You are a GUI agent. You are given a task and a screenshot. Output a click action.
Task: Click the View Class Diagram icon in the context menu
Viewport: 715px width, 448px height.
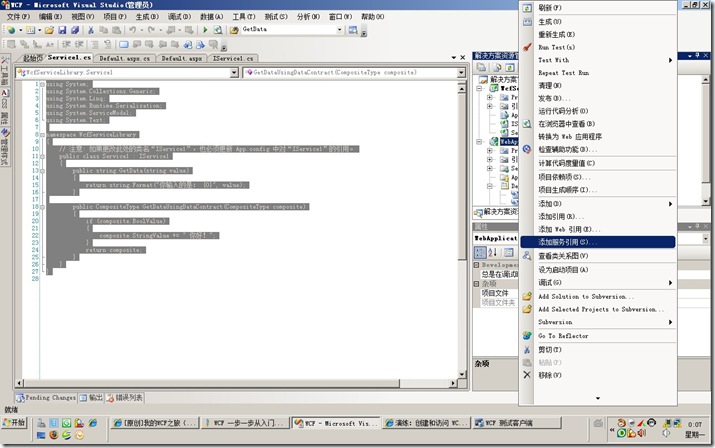click(x=527, y=256)
